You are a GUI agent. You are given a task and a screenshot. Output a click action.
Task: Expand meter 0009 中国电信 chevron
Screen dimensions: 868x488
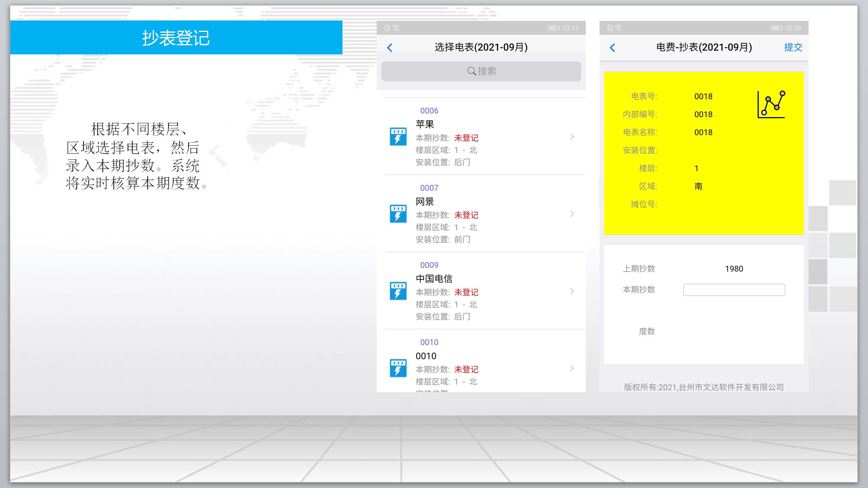coord(572,291)
